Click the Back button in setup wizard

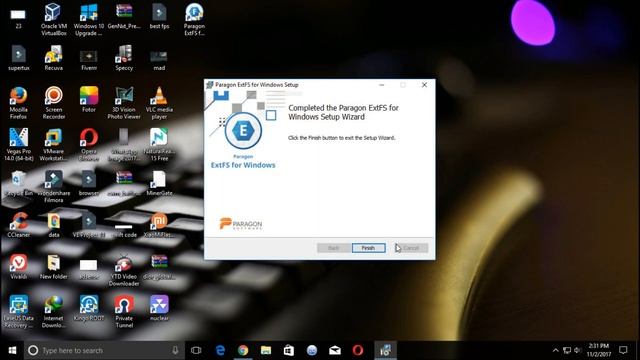click(333, 248)
